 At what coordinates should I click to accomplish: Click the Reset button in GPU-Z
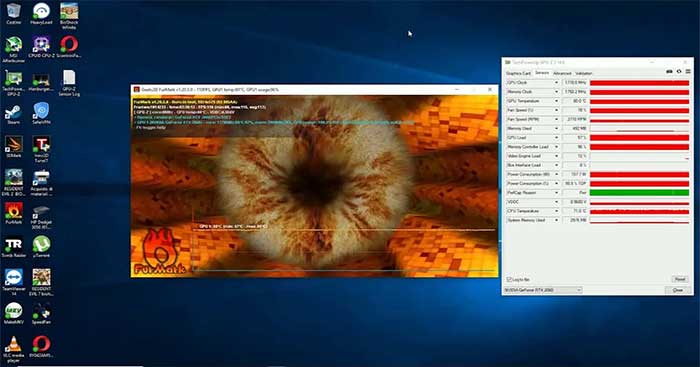point(680,279)
